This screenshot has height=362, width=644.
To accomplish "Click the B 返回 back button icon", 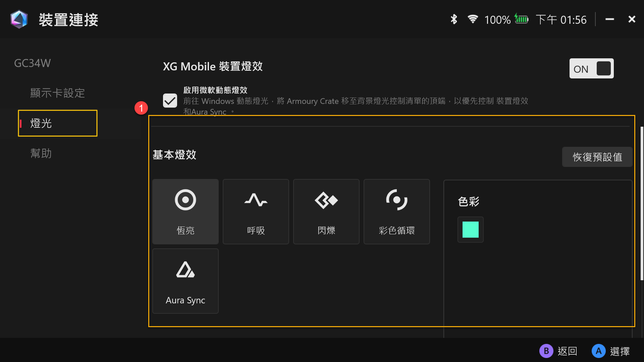I will click(546, 351).
